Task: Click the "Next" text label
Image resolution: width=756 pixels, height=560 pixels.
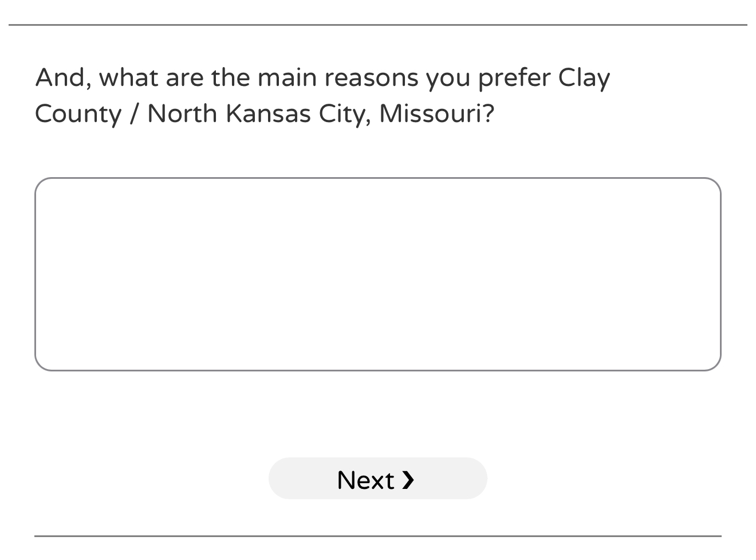Action: point(365,480)
